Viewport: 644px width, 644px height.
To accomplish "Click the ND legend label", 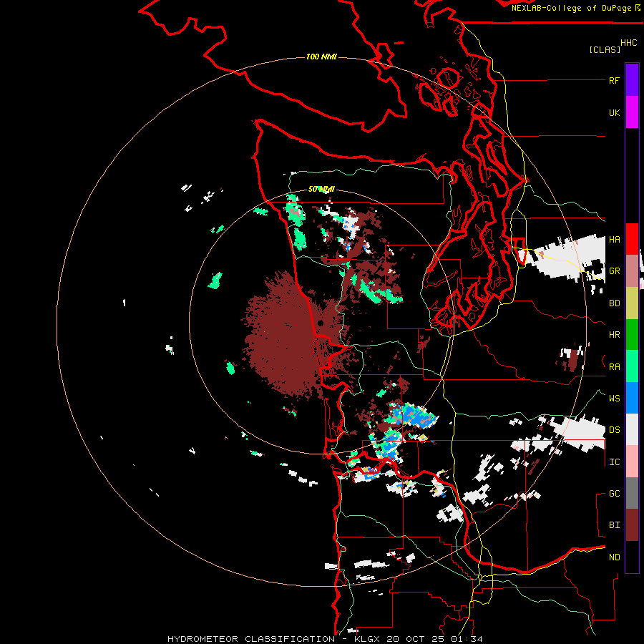I will 614,557.
